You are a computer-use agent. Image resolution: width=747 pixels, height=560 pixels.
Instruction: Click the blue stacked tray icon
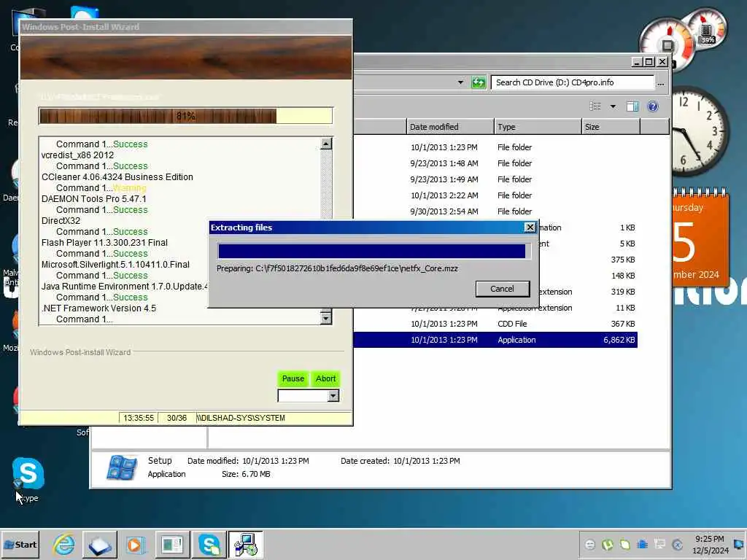643,544
